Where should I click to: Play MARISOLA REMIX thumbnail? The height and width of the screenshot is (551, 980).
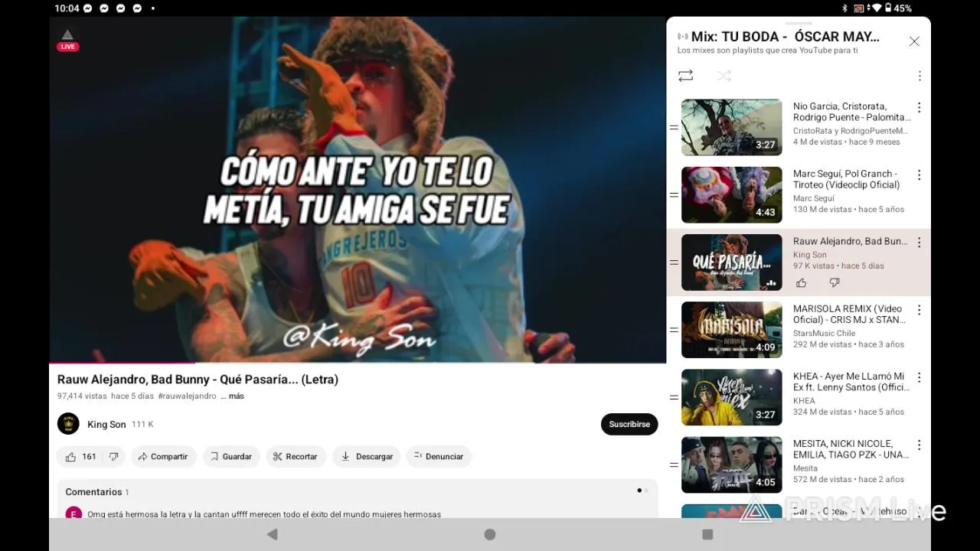pyautogui.click(x=732, y=330)
